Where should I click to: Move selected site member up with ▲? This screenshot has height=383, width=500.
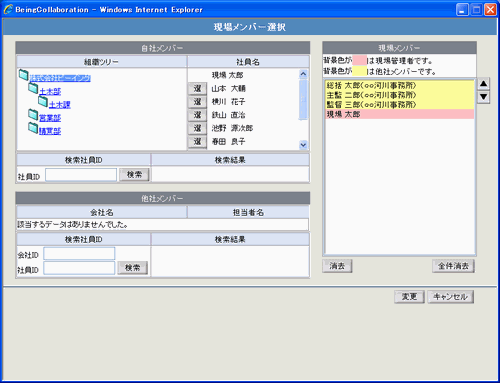(x=483, y=84)
